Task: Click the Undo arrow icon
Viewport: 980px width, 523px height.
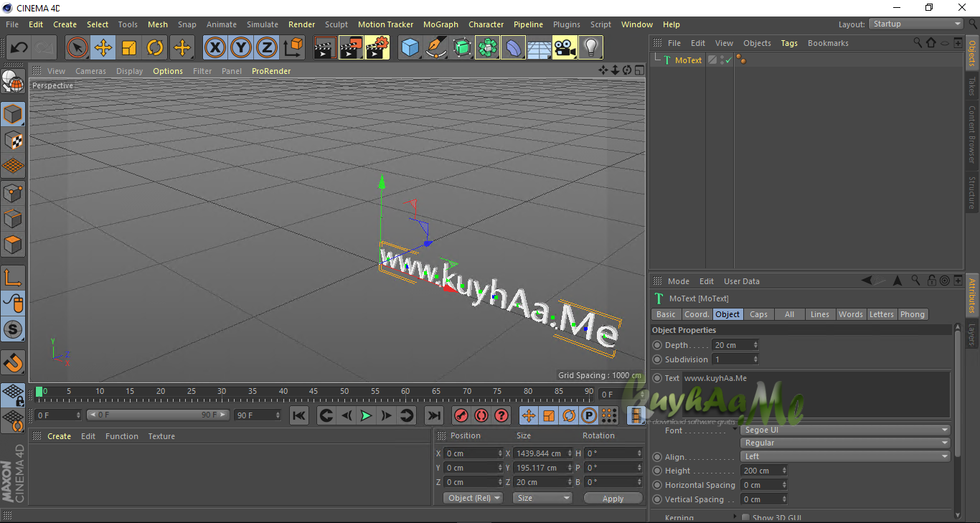Action: [19, 48]
